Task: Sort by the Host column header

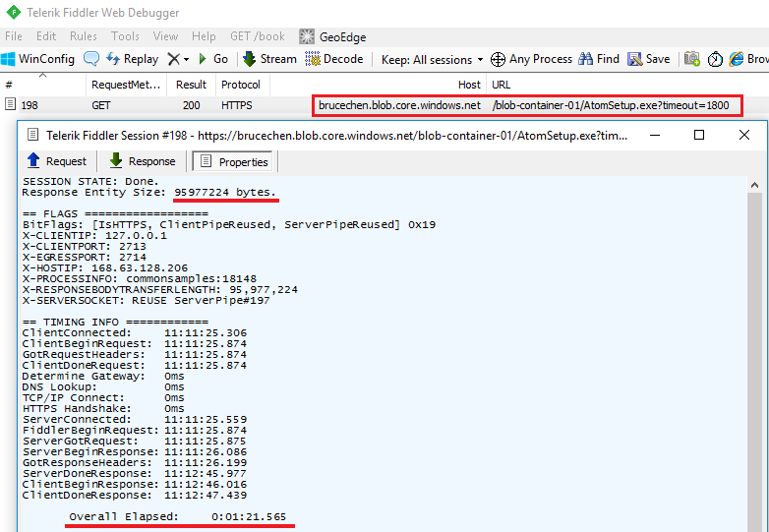Action: coord(378,85)
